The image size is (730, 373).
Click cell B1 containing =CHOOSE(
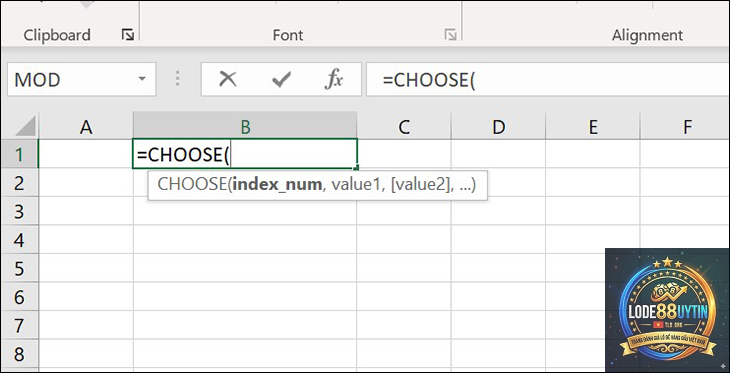click(x=245, y=154)
